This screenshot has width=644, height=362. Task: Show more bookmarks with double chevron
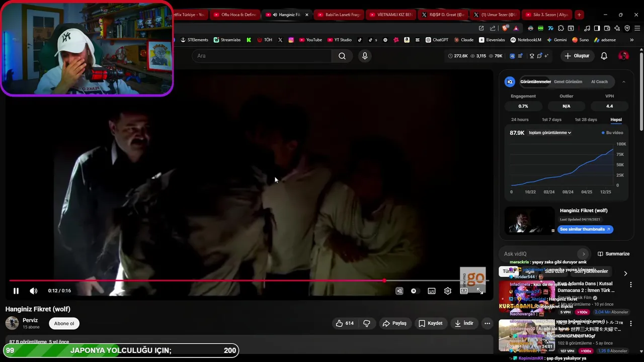[631, 40]
